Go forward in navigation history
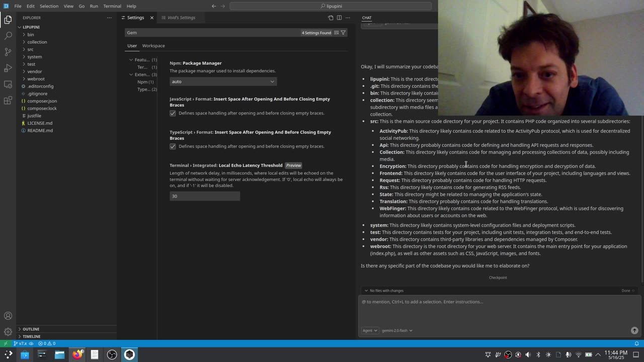The width and height of the screenshot is (644, 362). pos(223,6)
